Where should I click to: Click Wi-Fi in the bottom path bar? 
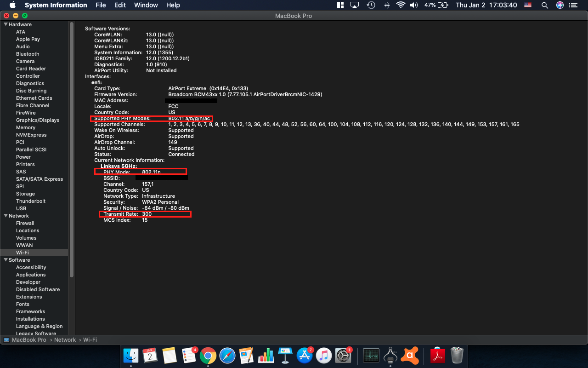tap(90, 340)
